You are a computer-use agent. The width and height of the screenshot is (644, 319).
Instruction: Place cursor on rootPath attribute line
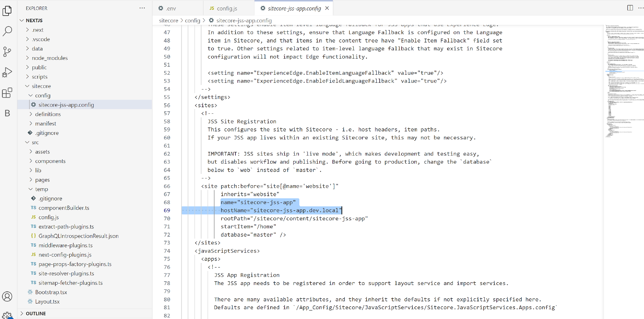click(x=294, y=219)
